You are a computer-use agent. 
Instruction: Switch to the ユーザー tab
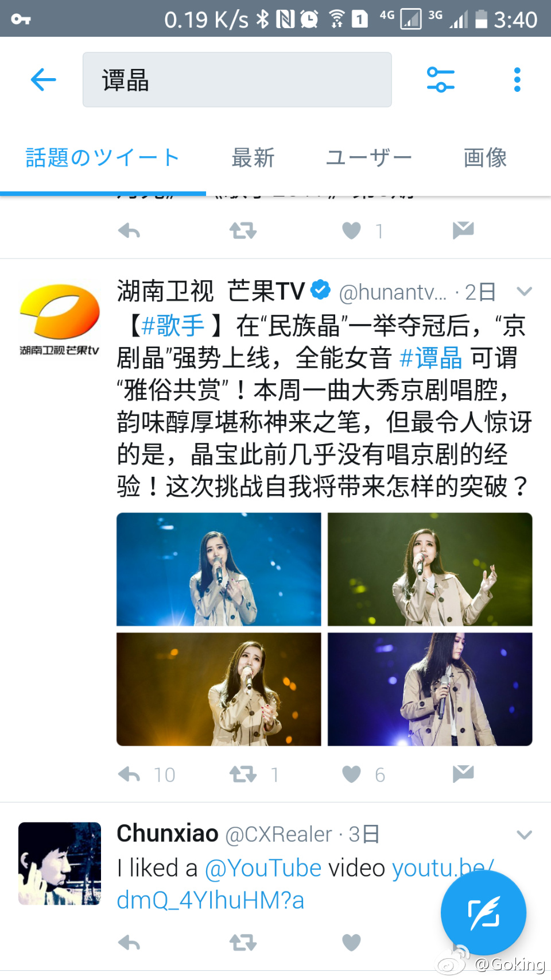[x=368, y=157]
